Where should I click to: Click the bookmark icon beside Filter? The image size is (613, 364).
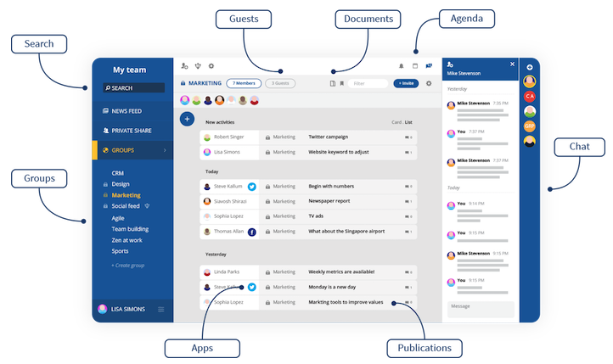coord(341,84)
